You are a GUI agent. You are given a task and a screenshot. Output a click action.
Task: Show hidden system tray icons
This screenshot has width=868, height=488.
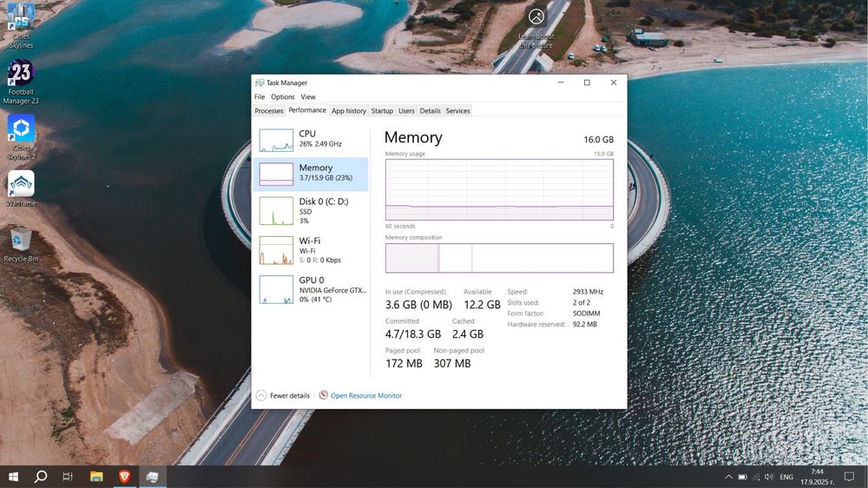point(728,477)
